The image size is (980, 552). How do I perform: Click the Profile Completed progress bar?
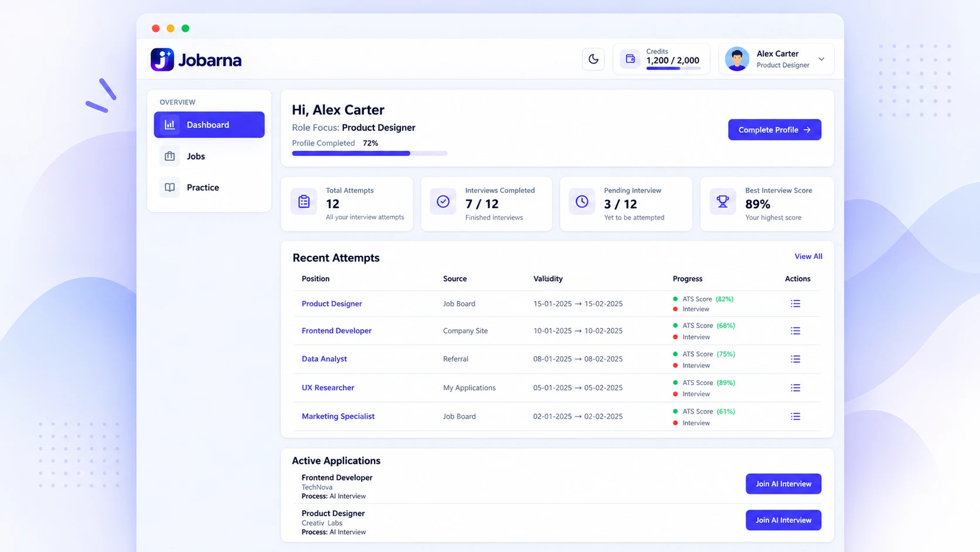[370, 154]
